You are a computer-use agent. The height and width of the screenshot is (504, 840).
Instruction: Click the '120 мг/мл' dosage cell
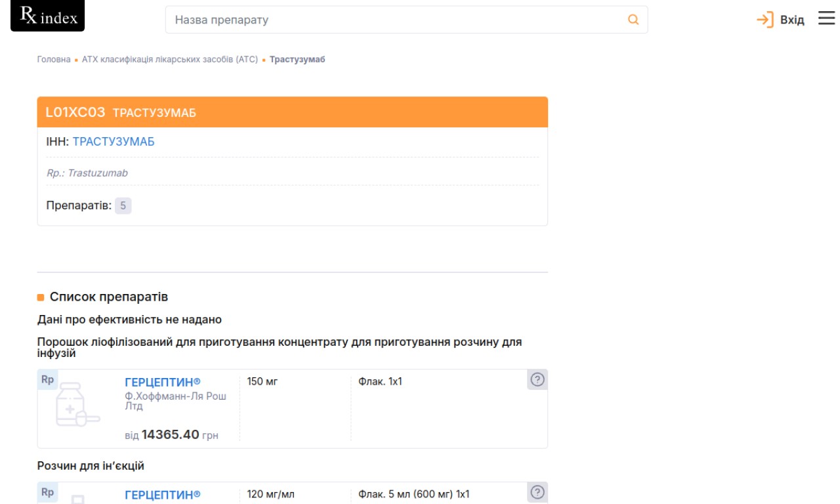pyautogui.click(x=271, y=494)
